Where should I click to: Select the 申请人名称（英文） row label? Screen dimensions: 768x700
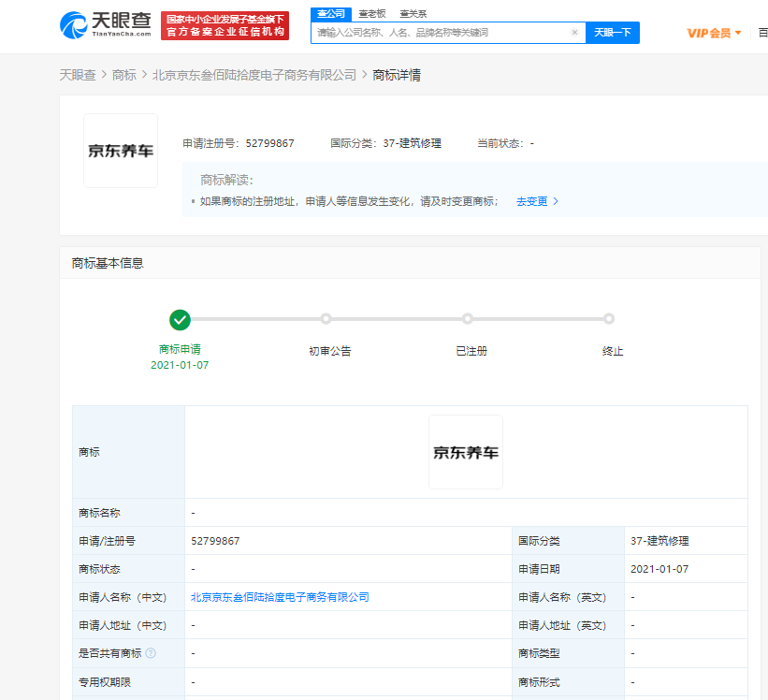pos(563,597)
